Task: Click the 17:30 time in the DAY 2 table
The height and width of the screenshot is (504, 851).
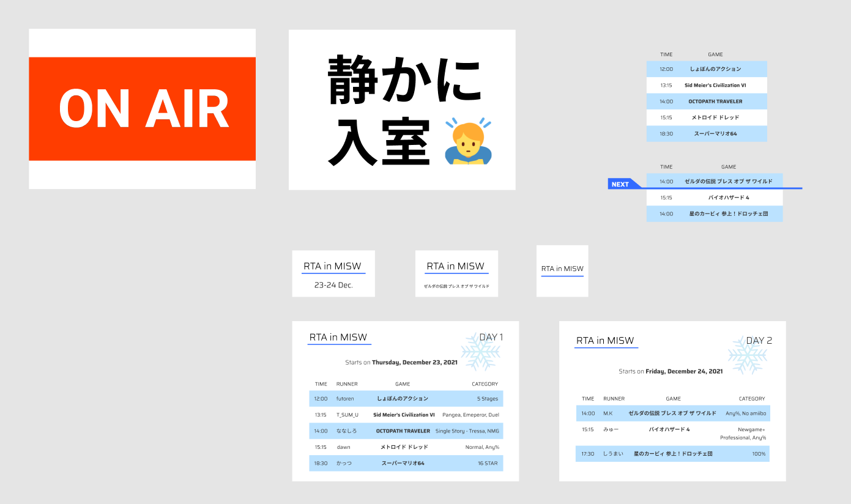Action: (x=588, y=454)
